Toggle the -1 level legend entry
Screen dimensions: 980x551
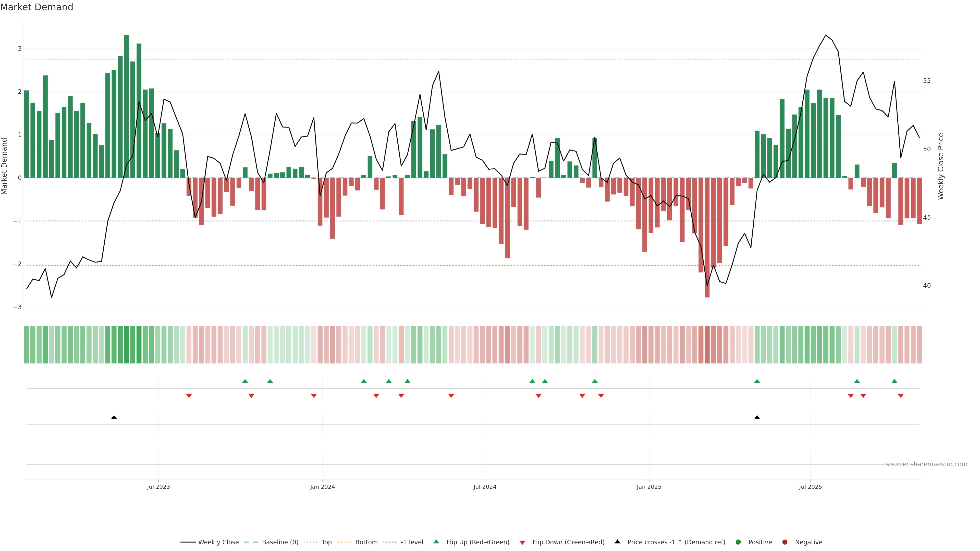412,542
